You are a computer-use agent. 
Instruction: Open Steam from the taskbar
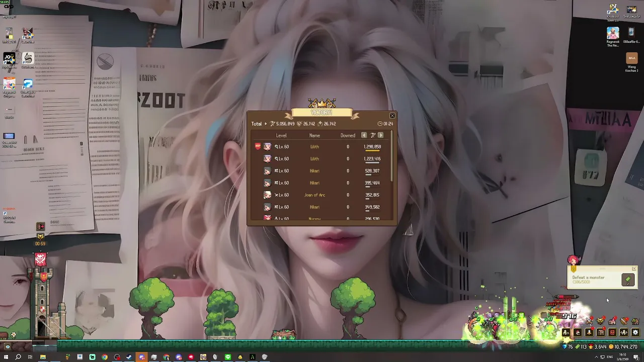point(129,357)
